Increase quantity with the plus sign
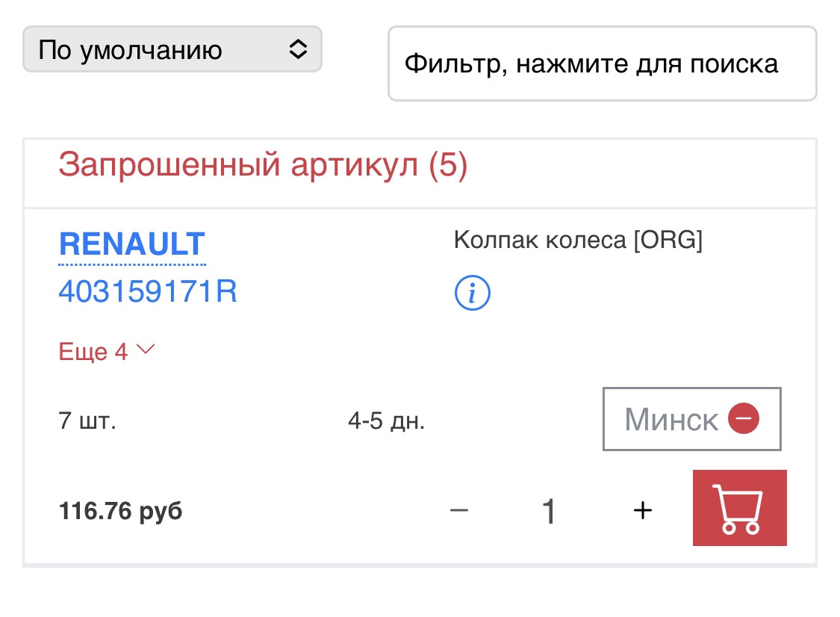 642,509
